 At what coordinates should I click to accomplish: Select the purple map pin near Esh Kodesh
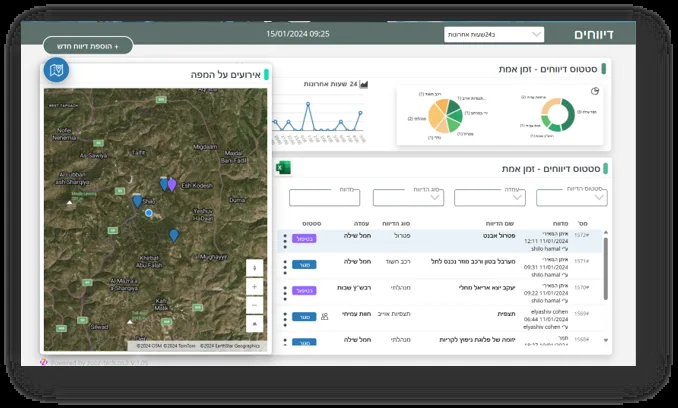point(172,185)
